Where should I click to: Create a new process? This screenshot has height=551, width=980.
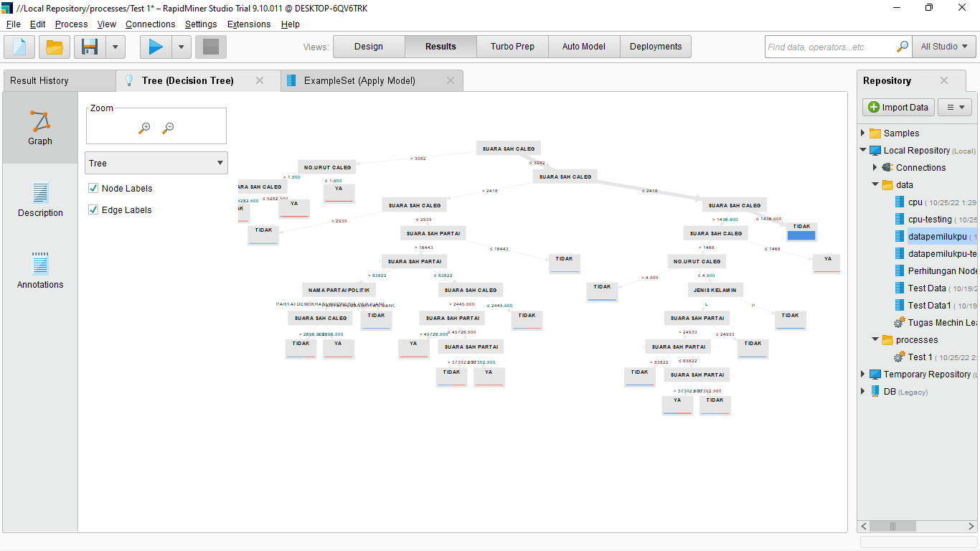[x=19, y=46]
